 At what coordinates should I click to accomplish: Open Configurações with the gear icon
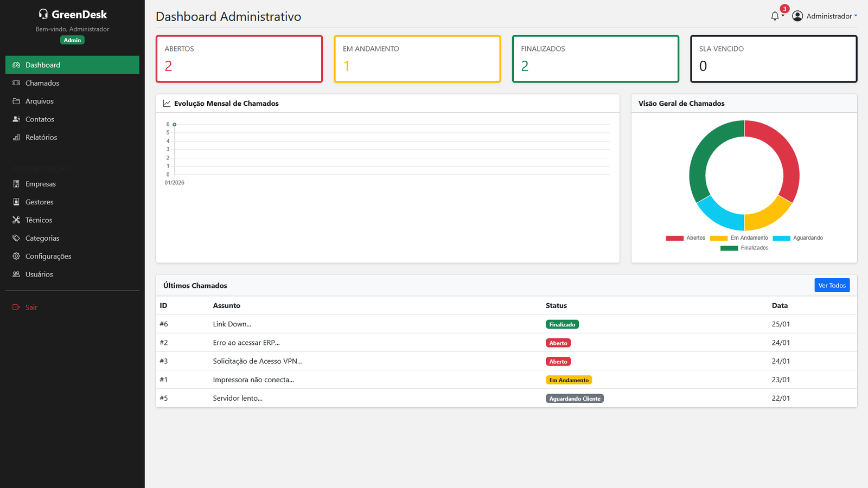tap(16, 256)
